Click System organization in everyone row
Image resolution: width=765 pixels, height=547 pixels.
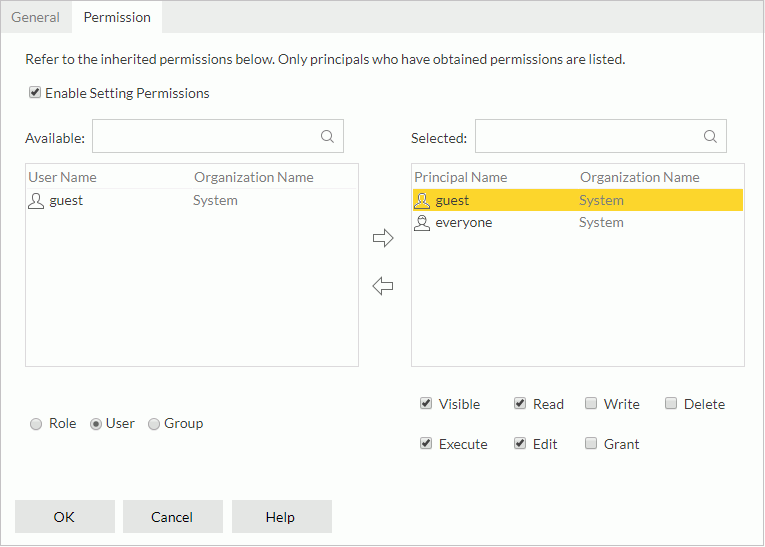point(601,223)
